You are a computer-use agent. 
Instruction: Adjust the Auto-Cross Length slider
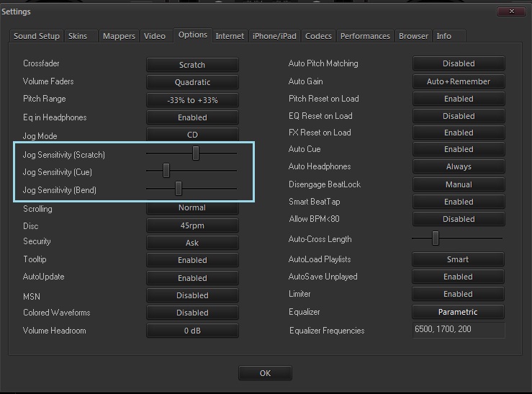click(x=436, y=238)
